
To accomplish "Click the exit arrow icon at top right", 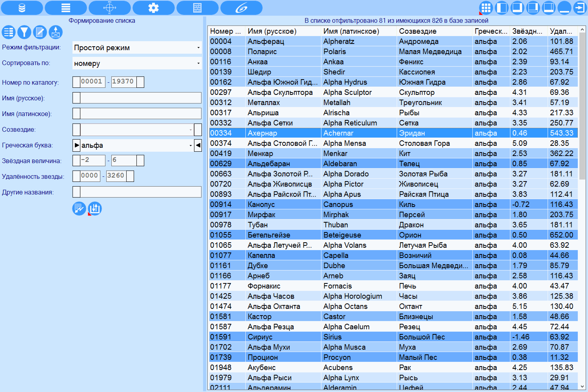I will point(580,8).
